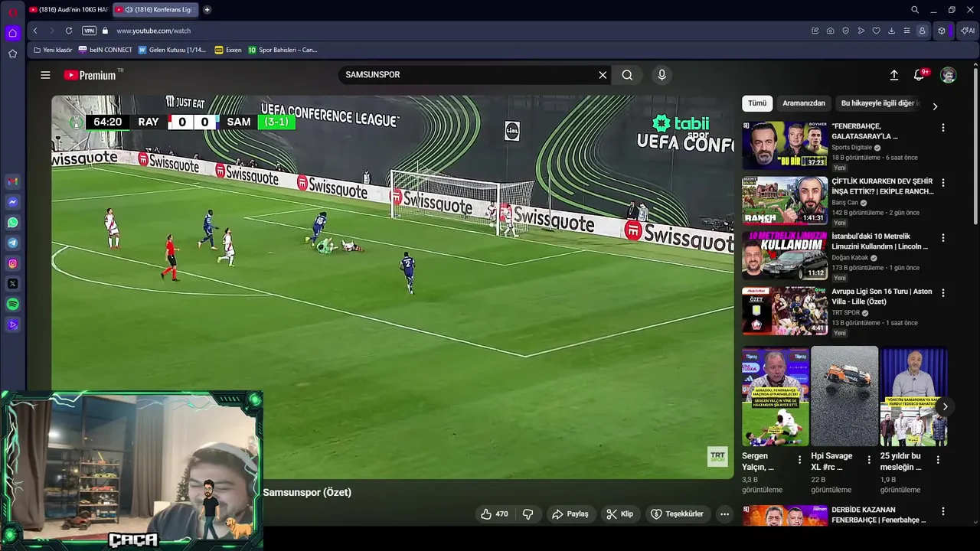Open the AI assistant button
Viewport: 980px width, 551px height.
[x=968, y=31]
